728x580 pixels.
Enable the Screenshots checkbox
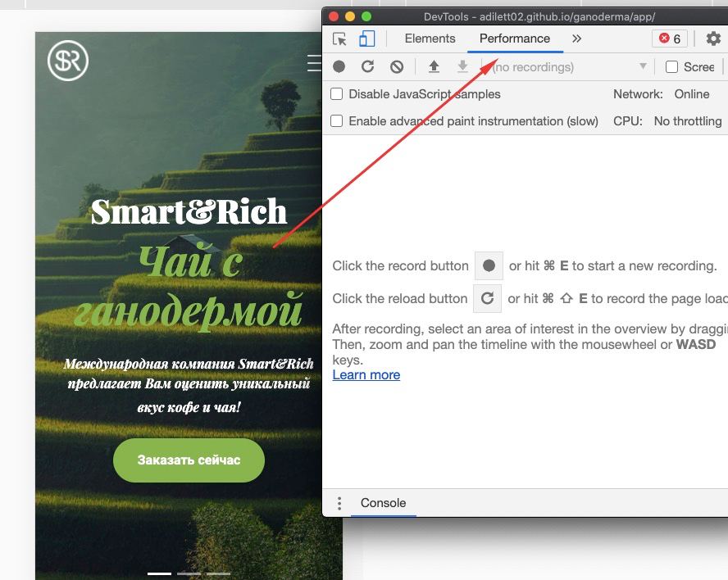coord(671,67)
